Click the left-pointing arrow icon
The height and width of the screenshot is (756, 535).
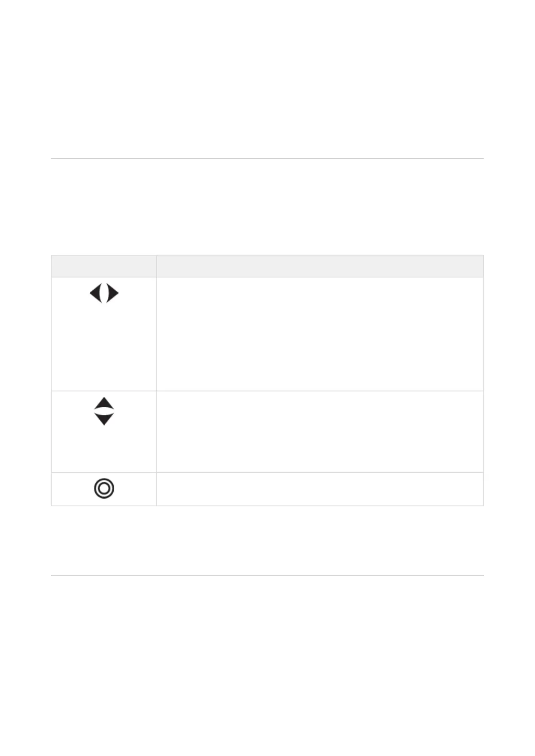[x=95, y=294]
